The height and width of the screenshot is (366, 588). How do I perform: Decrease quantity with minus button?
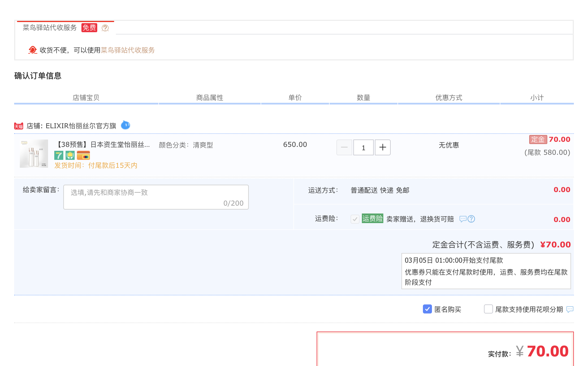344,147
